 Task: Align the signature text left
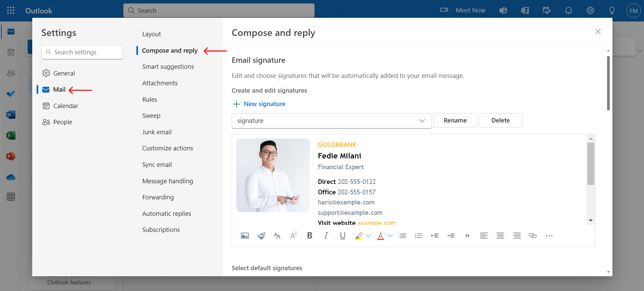pos(484,236)
